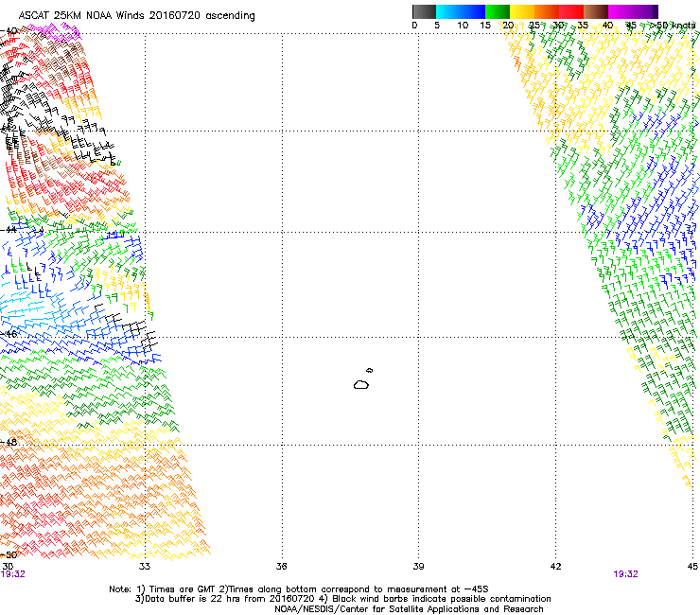Click the legend label "0"
700x615 pixels.
(x=414, y=26)
